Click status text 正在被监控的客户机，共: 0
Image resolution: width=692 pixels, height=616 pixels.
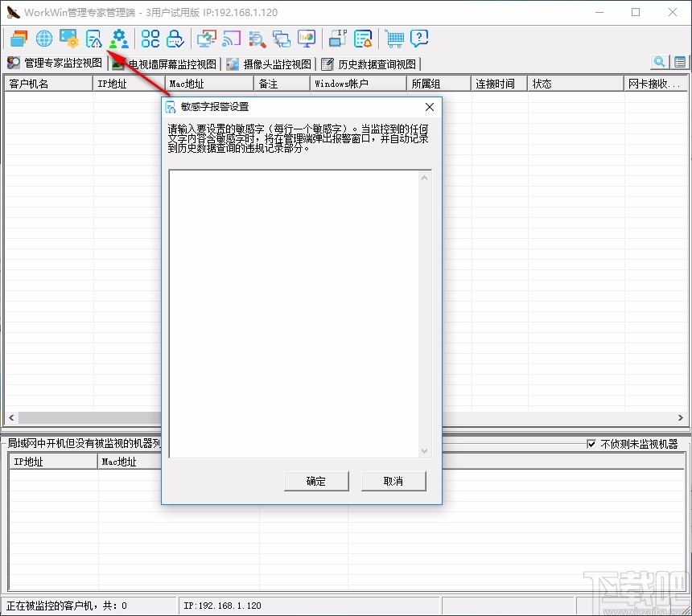click(67, 606)
